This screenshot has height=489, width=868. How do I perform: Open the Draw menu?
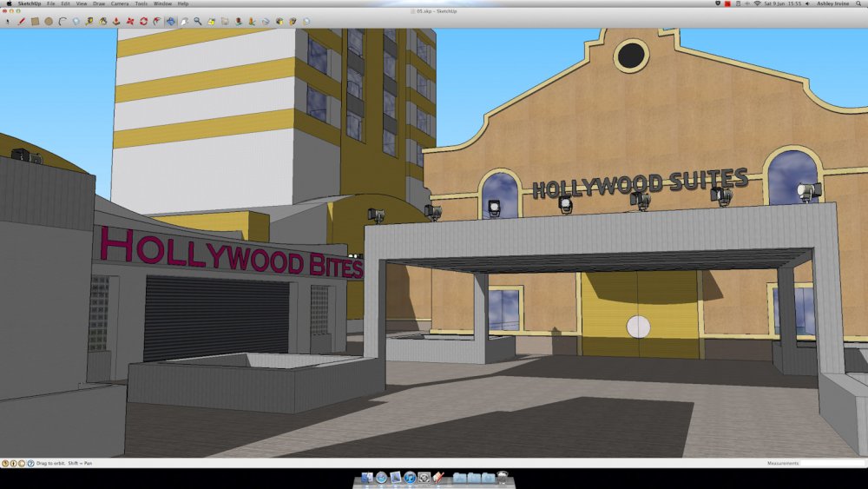point(99,3)
